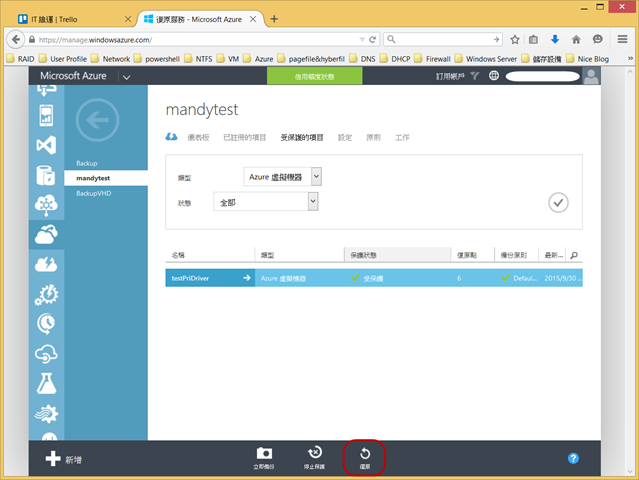Image resolution: width=639 pixels, height=480 pixels.
Task: Click the backup now camera icon
Action: click(264, 453)
